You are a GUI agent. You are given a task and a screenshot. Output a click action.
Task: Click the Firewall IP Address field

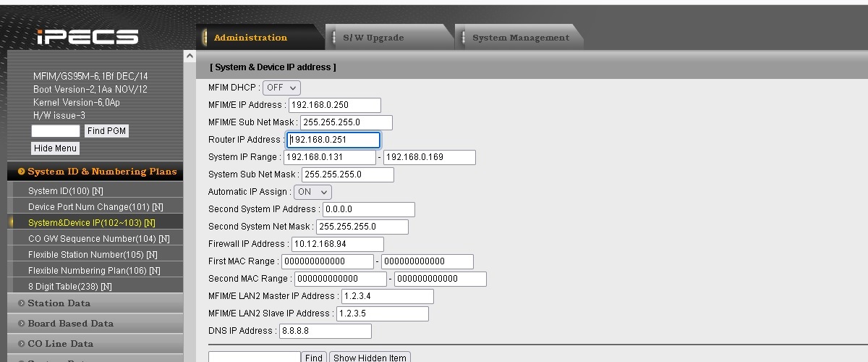click(337, 244)
